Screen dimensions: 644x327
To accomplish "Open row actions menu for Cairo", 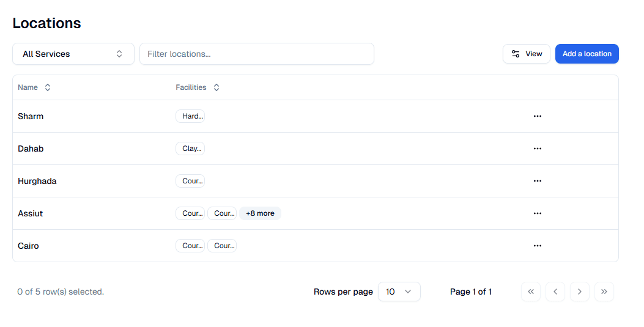I will click(537, 246).
